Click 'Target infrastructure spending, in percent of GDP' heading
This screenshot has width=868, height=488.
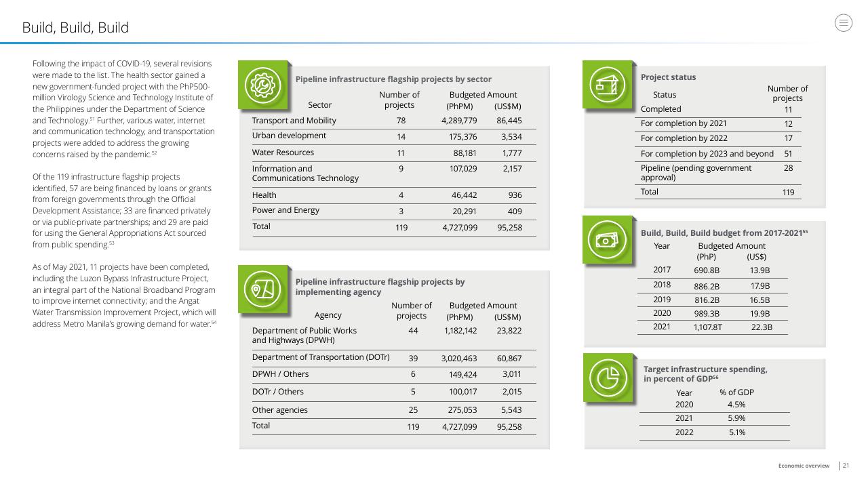705,374
